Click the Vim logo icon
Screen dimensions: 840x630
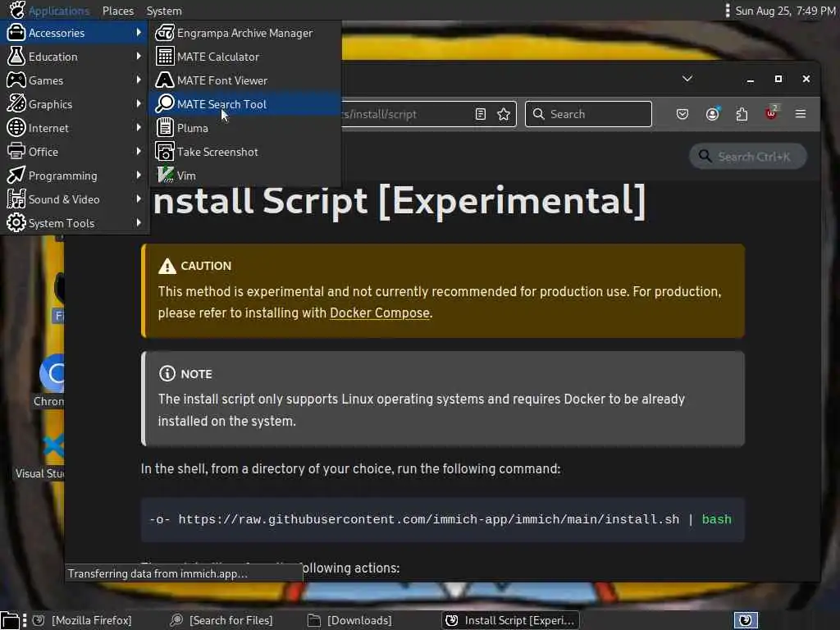click(x=164, y=176)
